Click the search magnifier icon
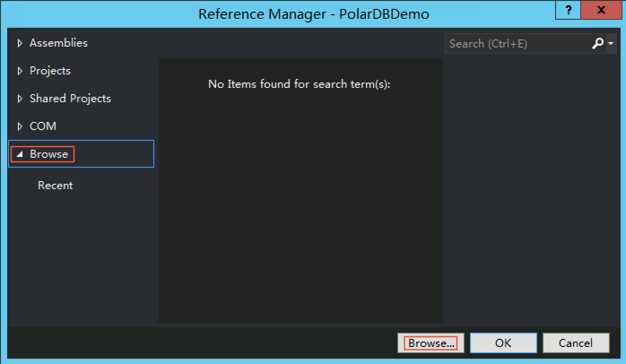626x364 pixels. pos(598,43)
